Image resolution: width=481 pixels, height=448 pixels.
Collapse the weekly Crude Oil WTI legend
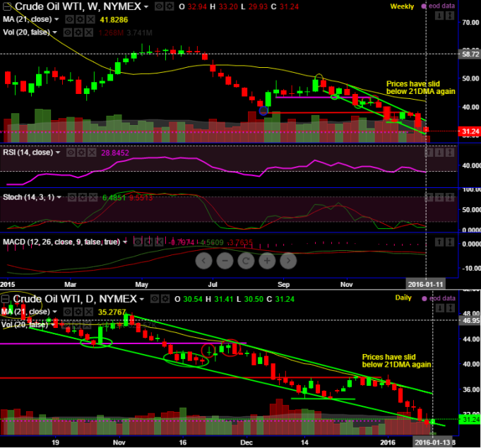[x=7, y=6]
